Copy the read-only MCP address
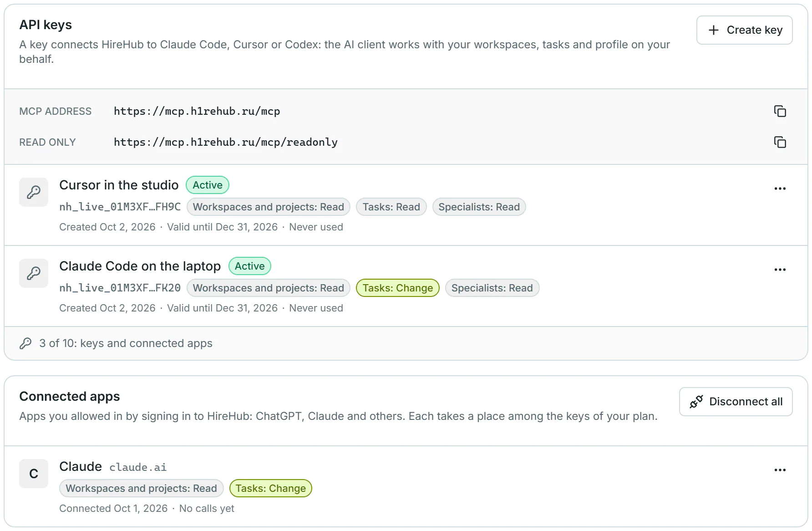The width and height of the screenshot is (812, 531). point(780,142)
